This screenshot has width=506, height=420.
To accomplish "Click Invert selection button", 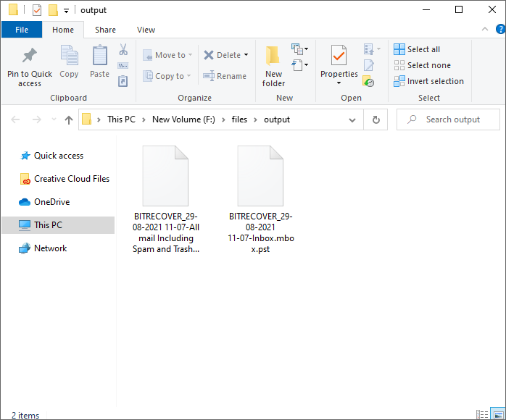I will click(x=429, y=81).
